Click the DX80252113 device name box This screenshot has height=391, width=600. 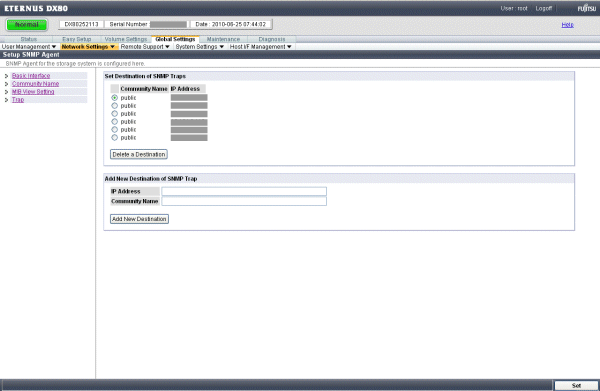pos(81,24)
